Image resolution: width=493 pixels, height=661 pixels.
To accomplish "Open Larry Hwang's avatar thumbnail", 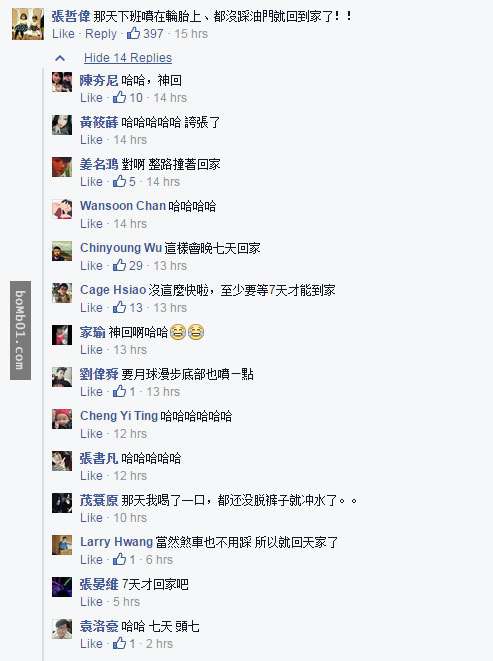I will [x=62, y=545].
